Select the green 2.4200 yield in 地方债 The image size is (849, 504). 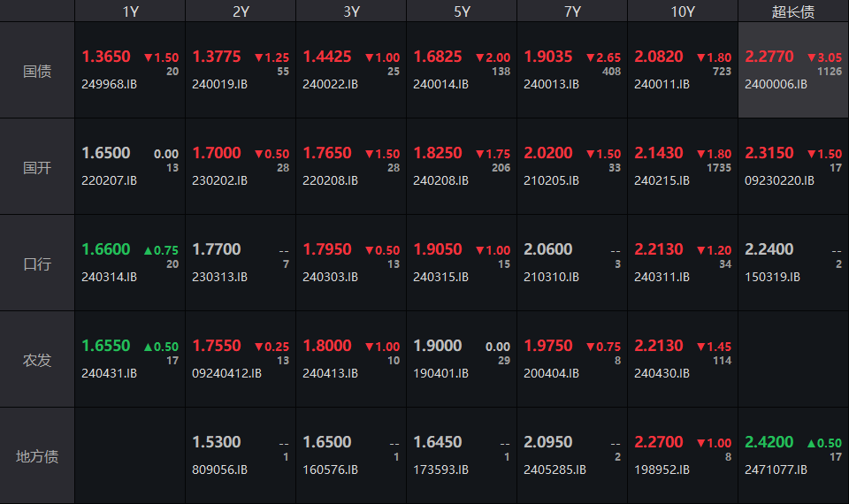click(769, 442)
